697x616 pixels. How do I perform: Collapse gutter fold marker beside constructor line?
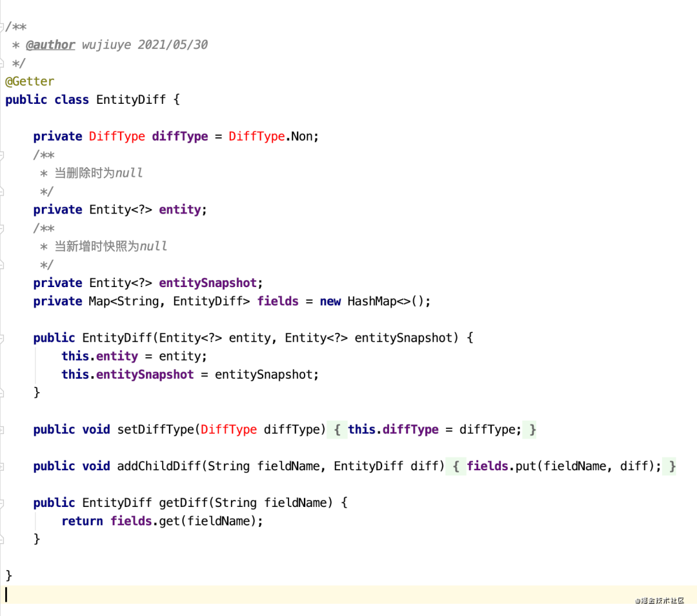(x=2, y=339)
